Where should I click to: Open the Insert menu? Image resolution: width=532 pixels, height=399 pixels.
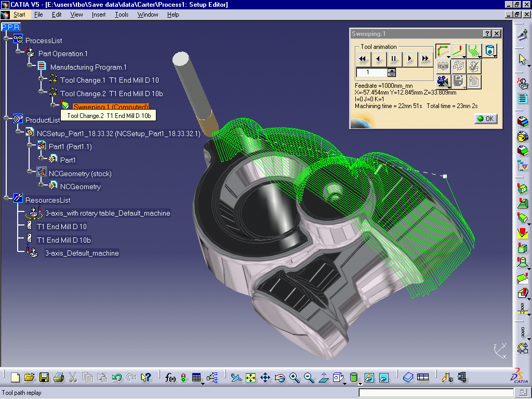[98, 15]
